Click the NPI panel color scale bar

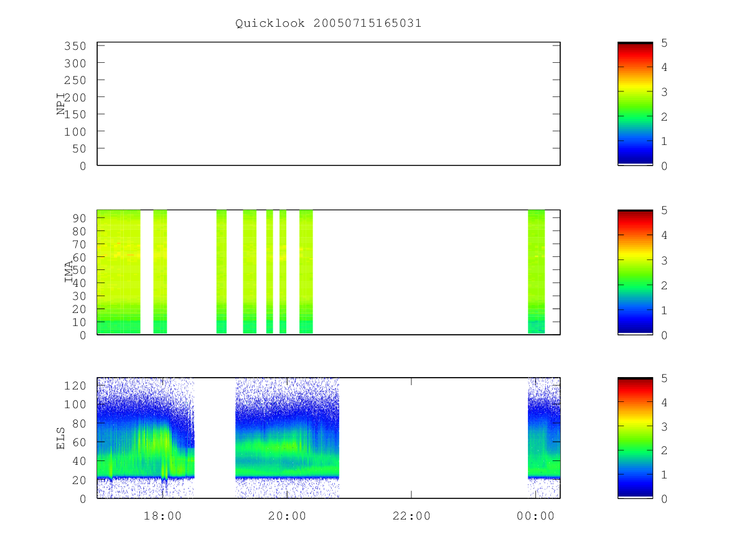coord(635,103)
